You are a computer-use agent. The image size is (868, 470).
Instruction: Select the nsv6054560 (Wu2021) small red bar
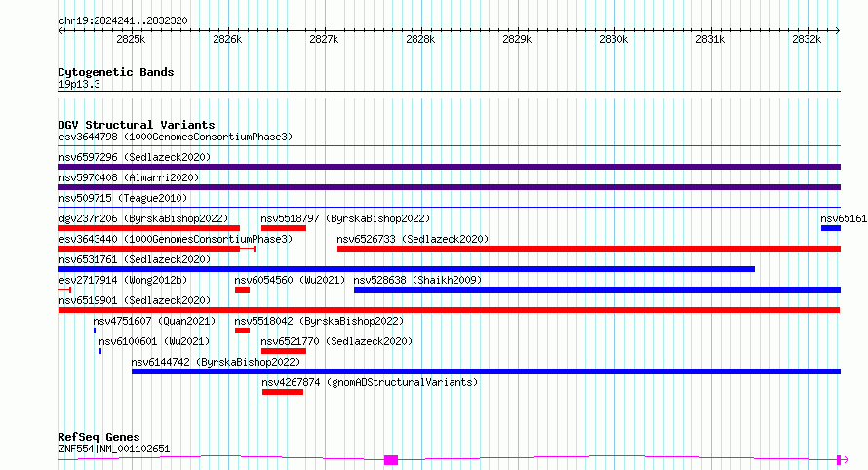(242, 290)
